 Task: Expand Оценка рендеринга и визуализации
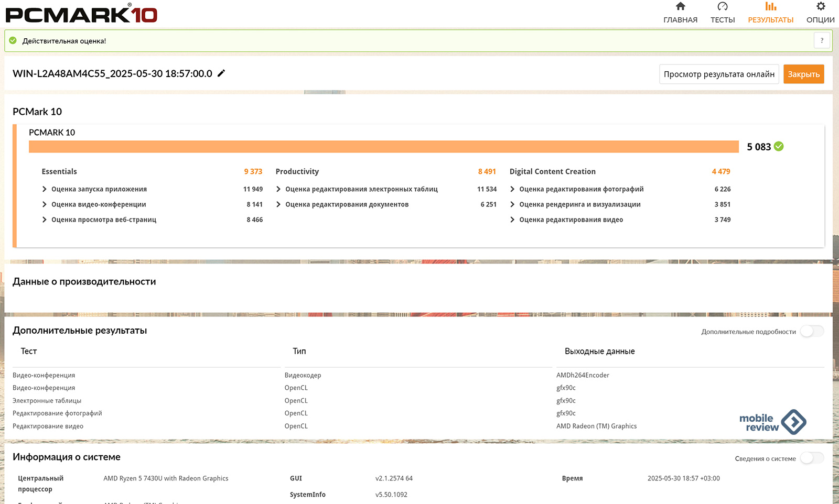pos(512,204)
